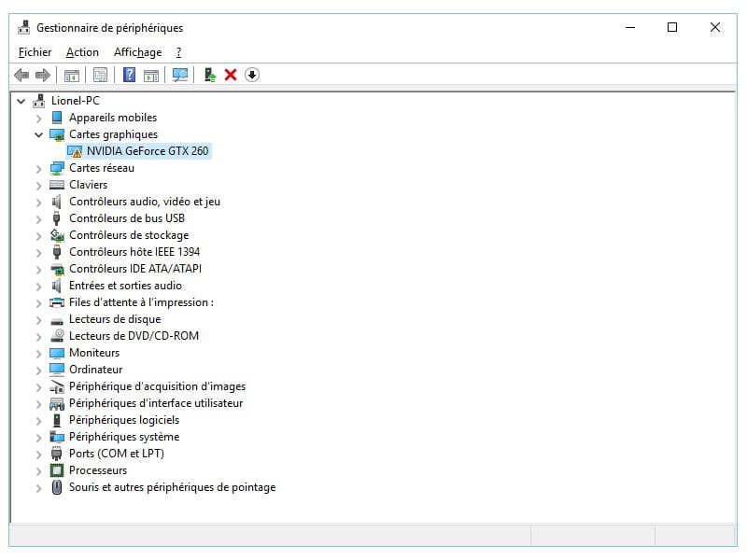Click the blue Help question mark icon
Viewport: 747px width, 560px height.
point(129,75)
